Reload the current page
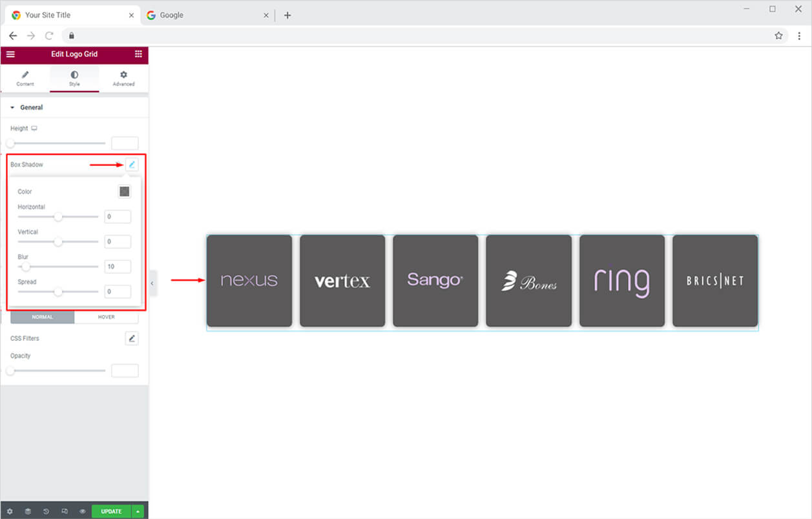 click(x=49, y=36)
